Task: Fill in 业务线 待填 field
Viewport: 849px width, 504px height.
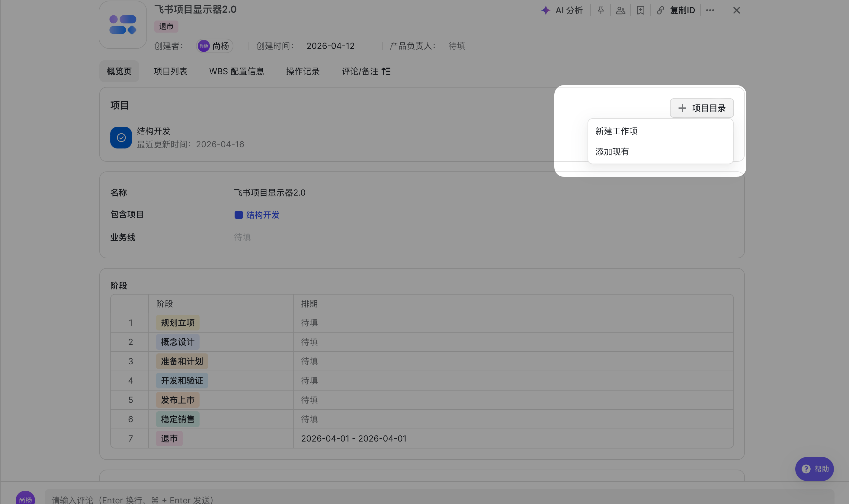Action: (242, 237)
